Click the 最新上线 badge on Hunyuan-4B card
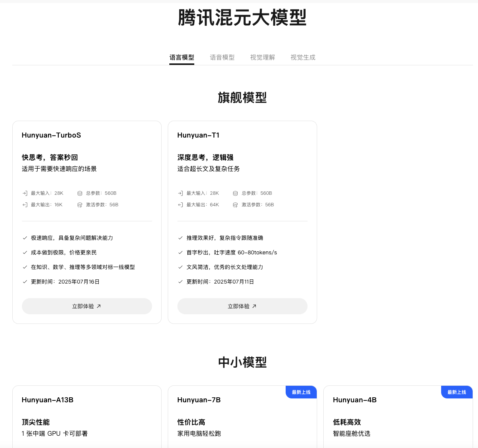Image resolution: width=478 pixels, height=448 pixels. tap(457, 392)
